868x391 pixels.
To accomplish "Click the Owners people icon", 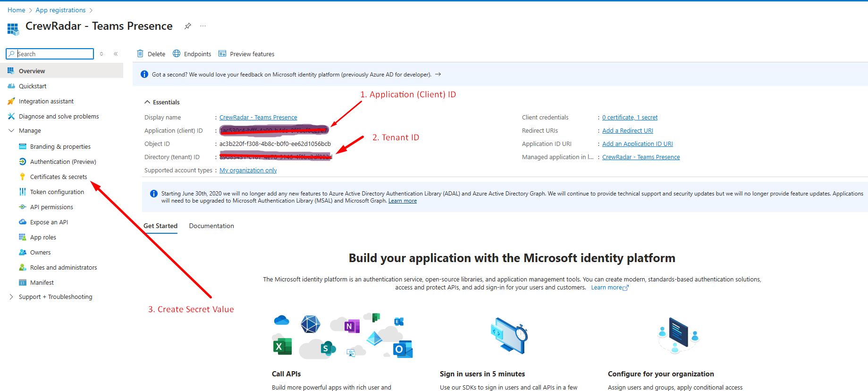I will (23, 252).
